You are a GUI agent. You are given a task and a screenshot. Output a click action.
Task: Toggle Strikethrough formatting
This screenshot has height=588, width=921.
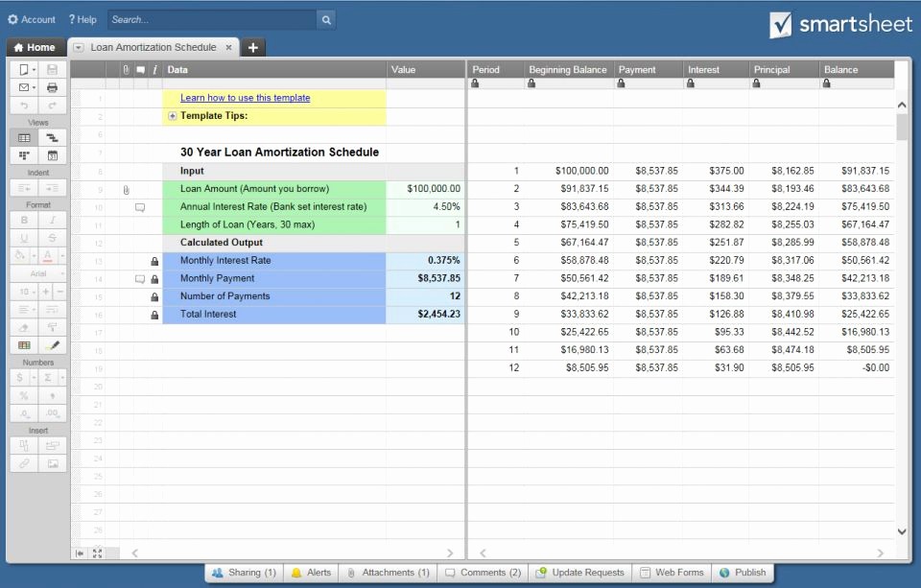coord(52,238)
